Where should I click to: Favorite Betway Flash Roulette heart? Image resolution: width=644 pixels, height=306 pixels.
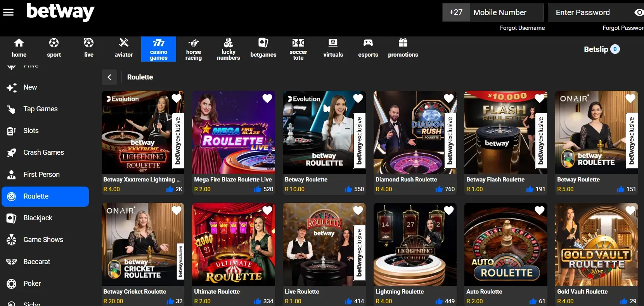pyautogui.click(x=540, y=99)
